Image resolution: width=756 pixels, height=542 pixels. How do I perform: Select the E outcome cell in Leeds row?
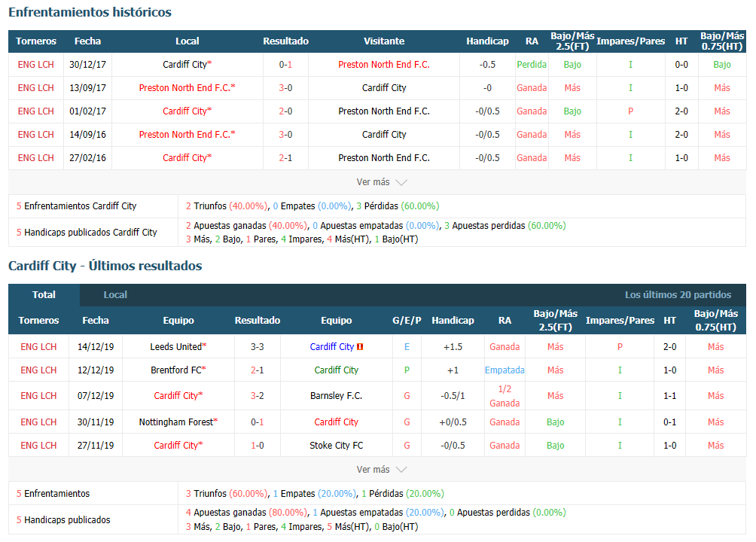407,347
